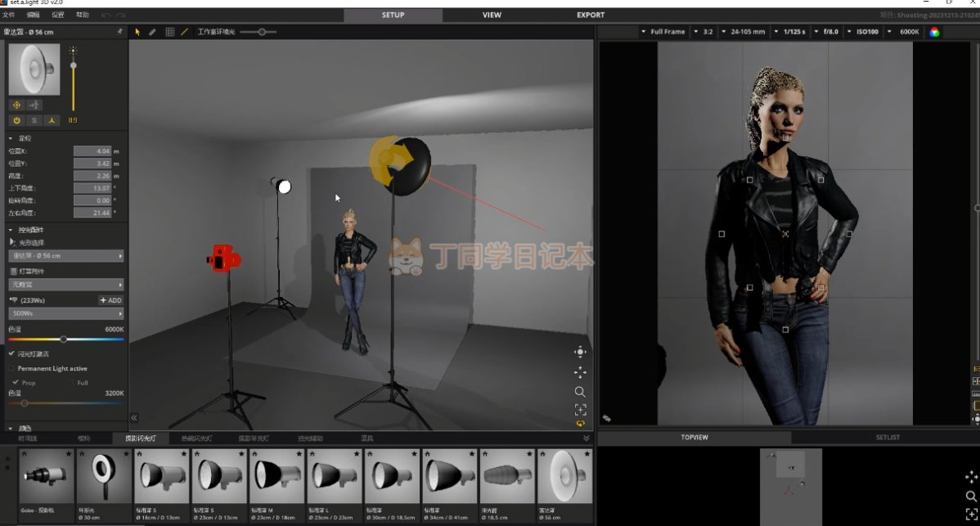Image resolution: width=980 pixels, height=526 pixels.
Task: Click the frame-fit icon in viewport
Action: point(580,409)
